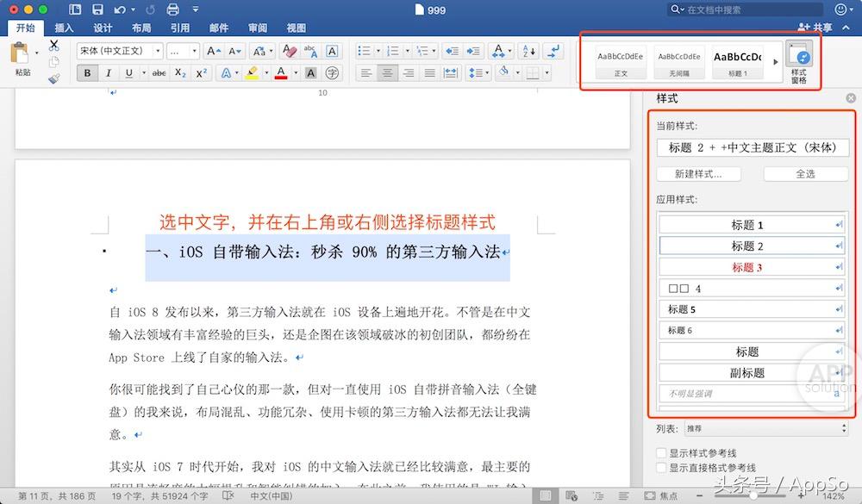Apply the yellow text highlight color

pyautogui.click(x=252, y=72)
